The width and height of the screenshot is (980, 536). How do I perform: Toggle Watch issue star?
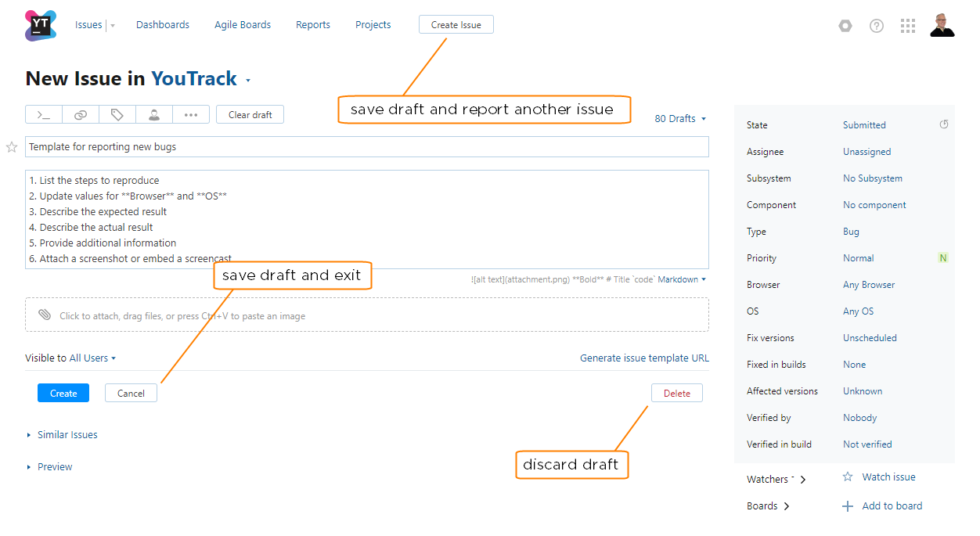[848, 477]
